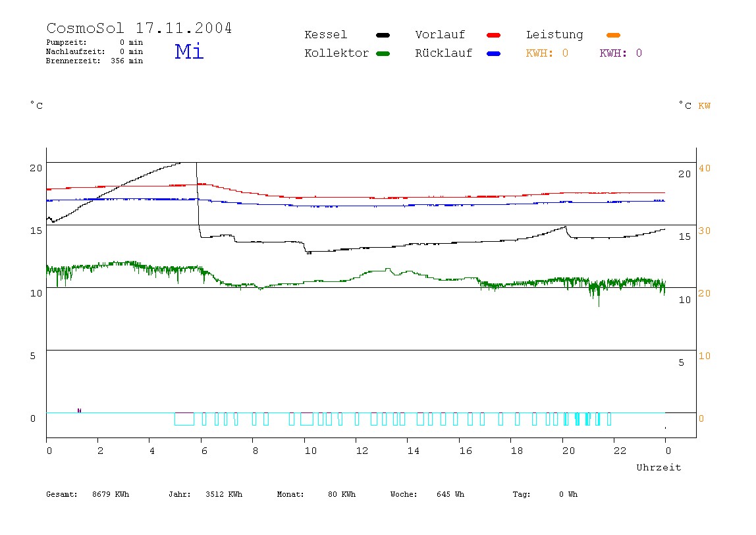
Task: Click the "Rücklauf" legend label
Action: tap(444, 53)
